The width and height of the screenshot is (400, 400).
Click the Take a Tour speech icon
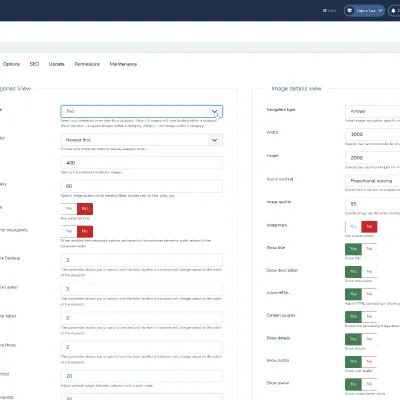(x=349, y=11)
